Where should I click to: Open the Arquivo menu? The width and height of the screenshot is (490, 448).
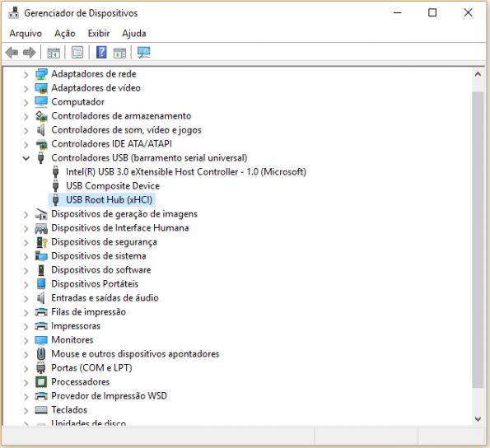26,33
